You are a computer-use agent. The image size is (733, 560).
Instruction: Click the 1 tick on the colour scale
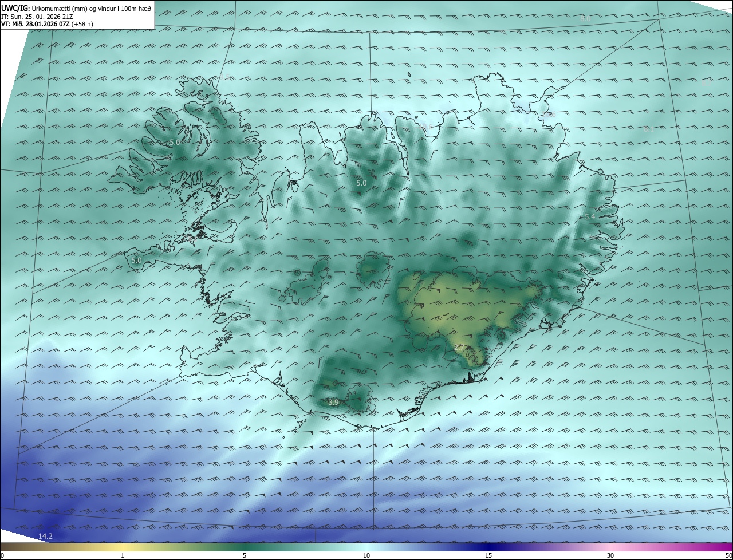pyautogui.click(x=123, y=555)
